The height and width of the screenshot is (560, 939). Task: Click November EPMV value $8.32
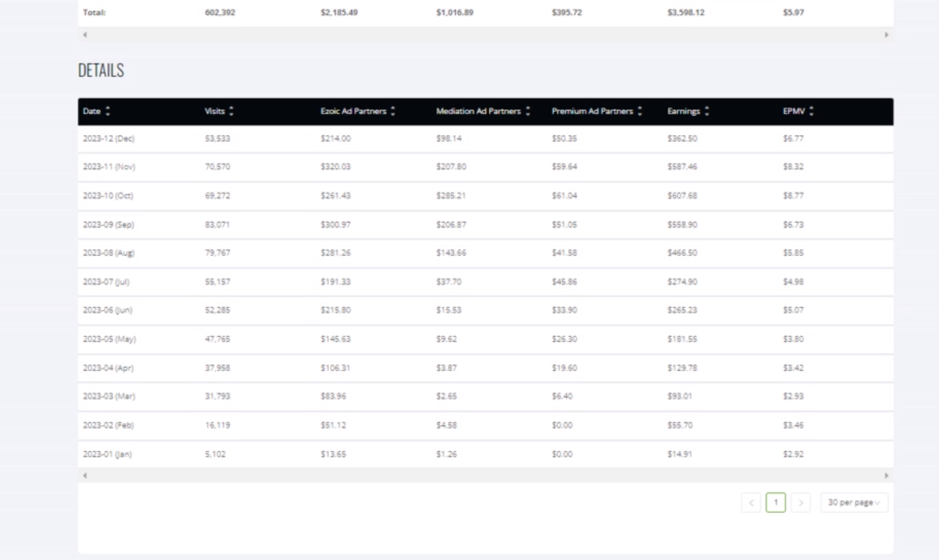pos(793,167)
